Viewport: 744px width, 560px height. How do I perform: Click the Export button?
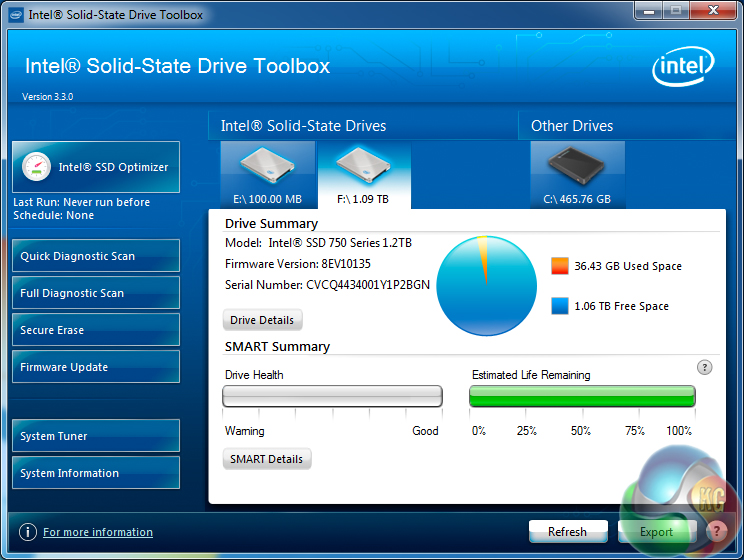[657, 532]
